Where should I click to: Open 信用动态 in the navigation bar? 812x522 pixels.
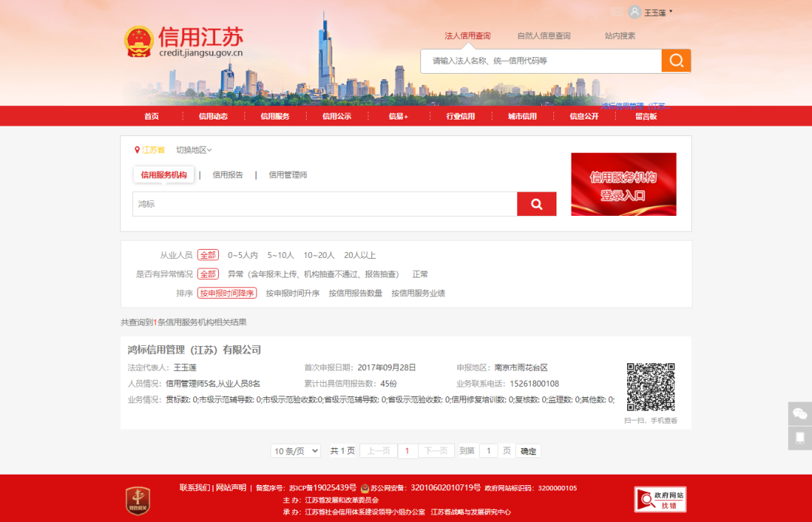click(214, 117)
